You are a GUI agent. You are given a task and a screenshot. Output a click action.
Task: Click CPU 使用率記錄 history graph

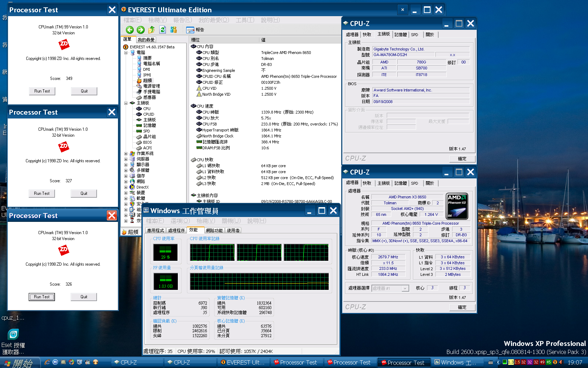pos(259,252)
